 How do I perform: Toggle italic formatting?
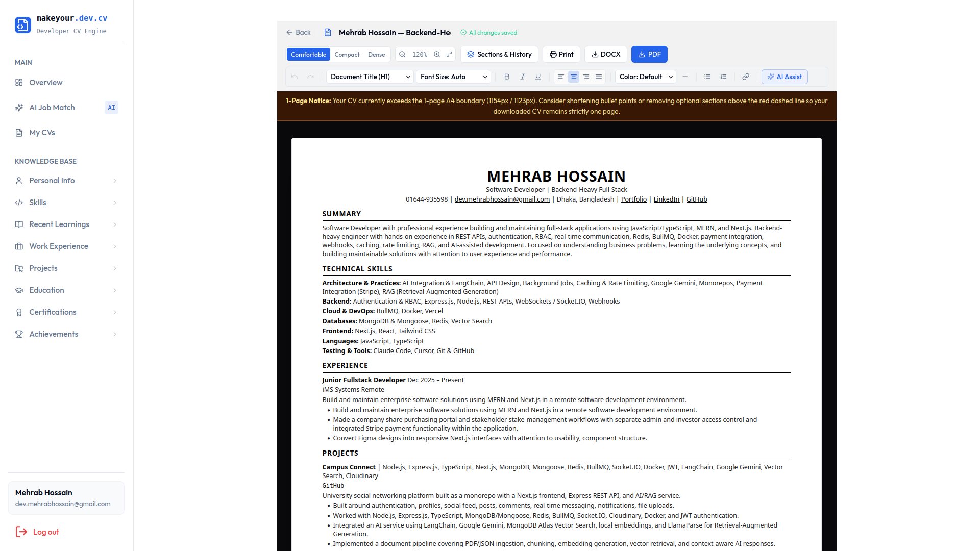tap(523, 77)
